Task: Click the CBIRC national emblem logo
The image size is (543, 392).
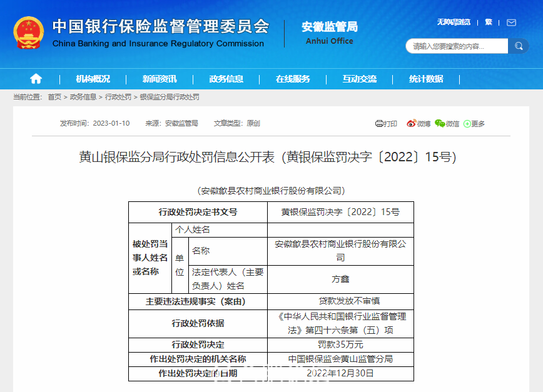Action: [29, 33]
